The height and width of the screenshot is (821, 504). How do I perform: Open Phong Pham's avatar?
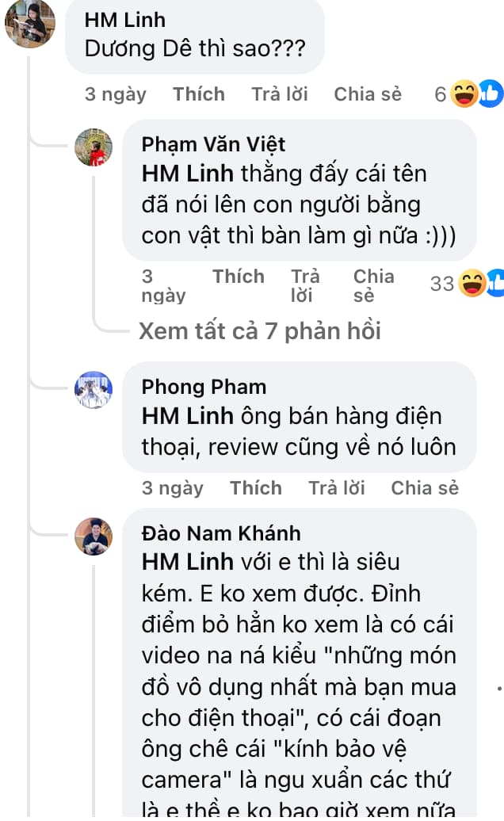[94, 390]
